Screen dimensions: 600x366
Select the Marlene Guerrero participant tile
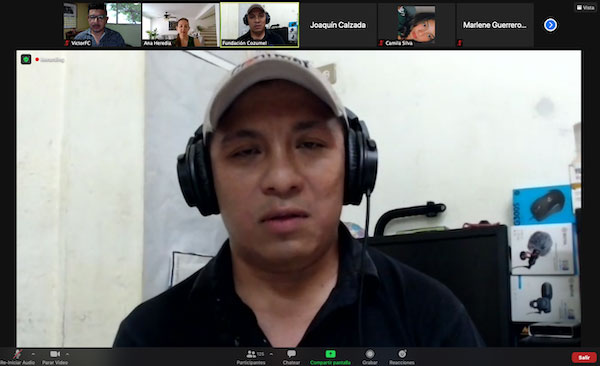495,25
